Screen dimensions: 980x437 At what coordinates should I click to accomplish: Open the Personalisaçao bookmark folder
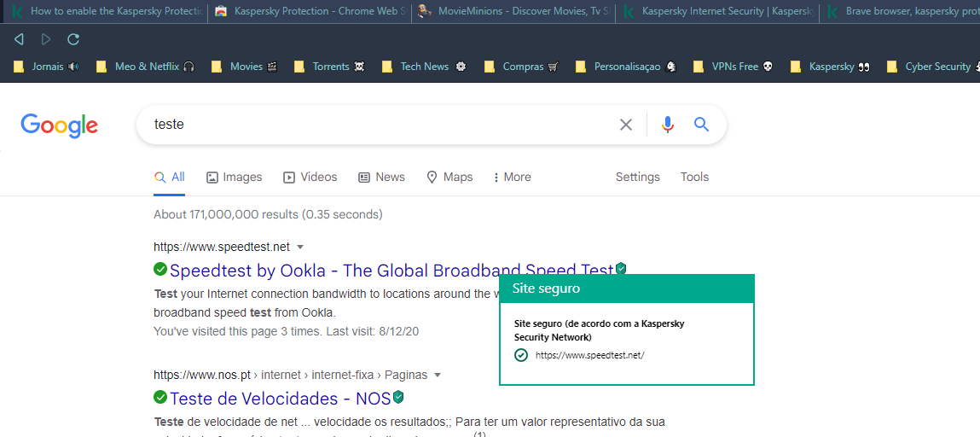(626, 67)
